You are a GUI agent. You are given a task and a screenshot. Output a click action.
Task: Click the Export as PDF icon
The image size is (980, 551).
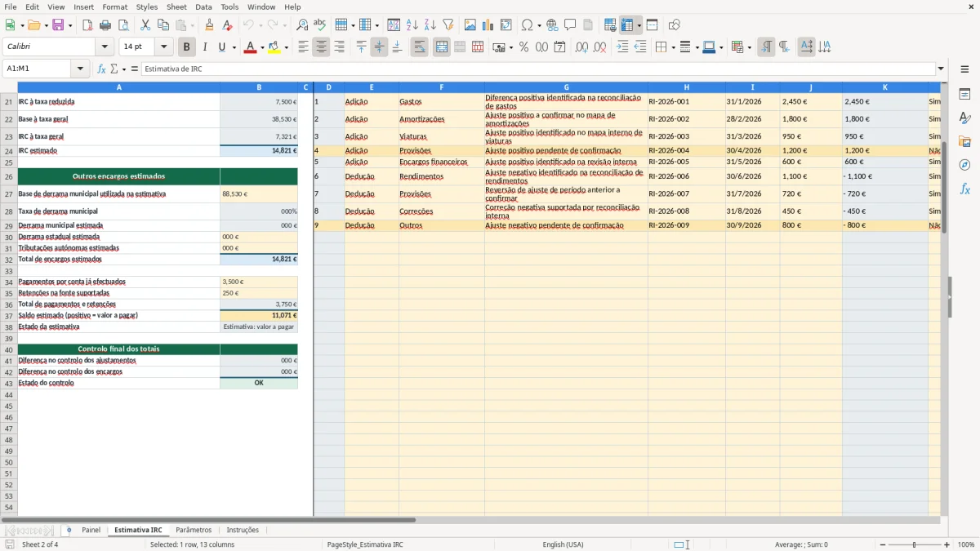(x=87, y=25)
